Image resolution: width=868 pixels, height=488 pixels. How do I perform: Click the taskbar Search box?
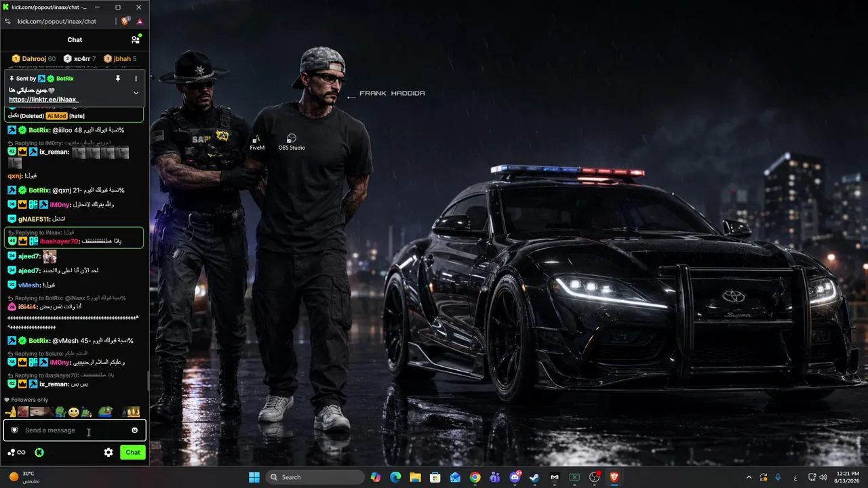(315, 477)
